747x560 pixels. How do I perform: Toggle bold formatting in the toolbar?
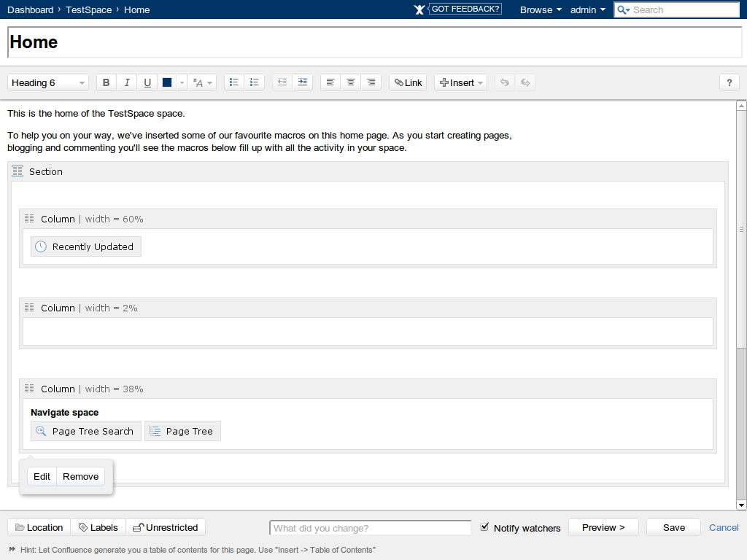click(107, 82)
